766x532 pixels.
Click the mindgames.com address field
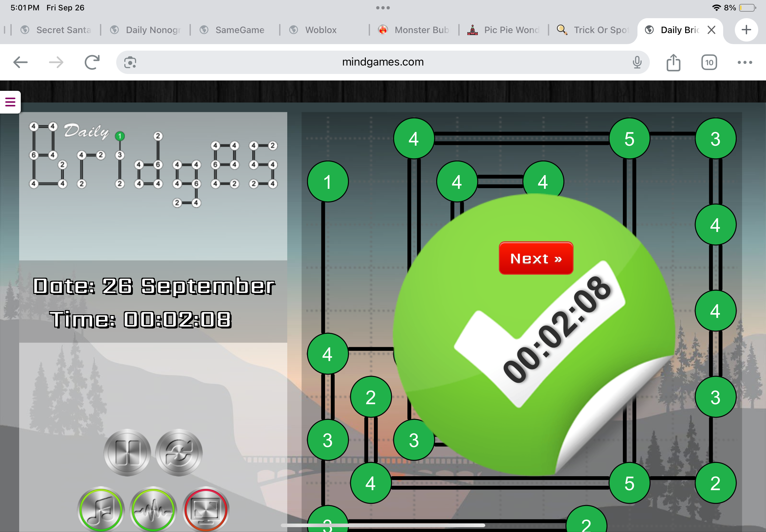click(x=382, y=62)
